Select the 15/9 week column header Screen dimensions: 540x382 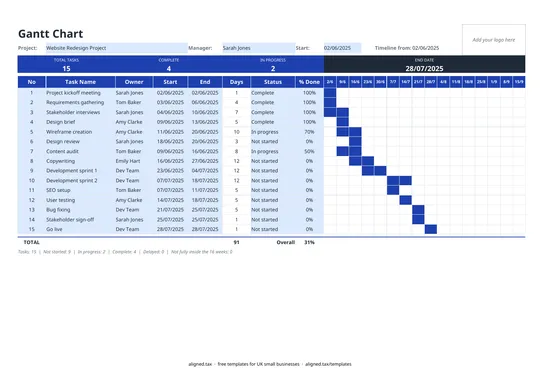519,82
